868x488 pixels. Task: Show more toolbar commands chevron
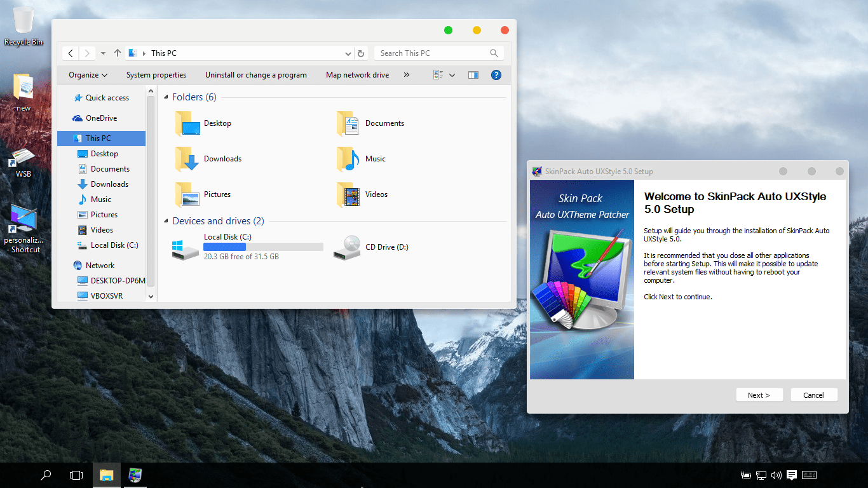[407, 75]
